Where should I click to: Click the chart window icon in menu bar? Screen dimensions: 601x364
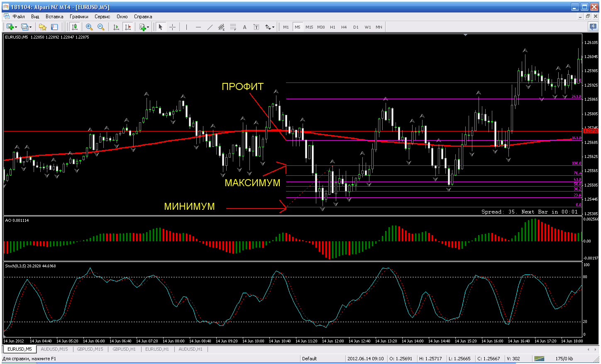[7, 17]
